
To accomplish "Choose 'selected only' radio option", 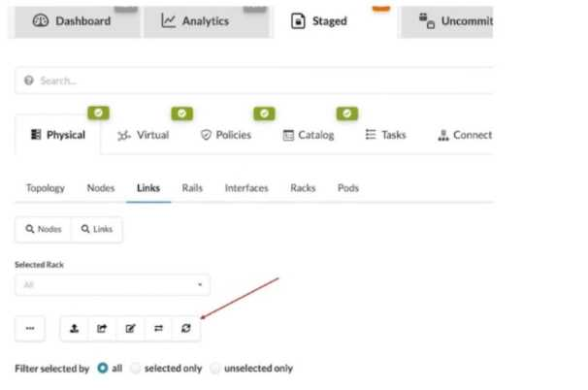I will [136, 369].
